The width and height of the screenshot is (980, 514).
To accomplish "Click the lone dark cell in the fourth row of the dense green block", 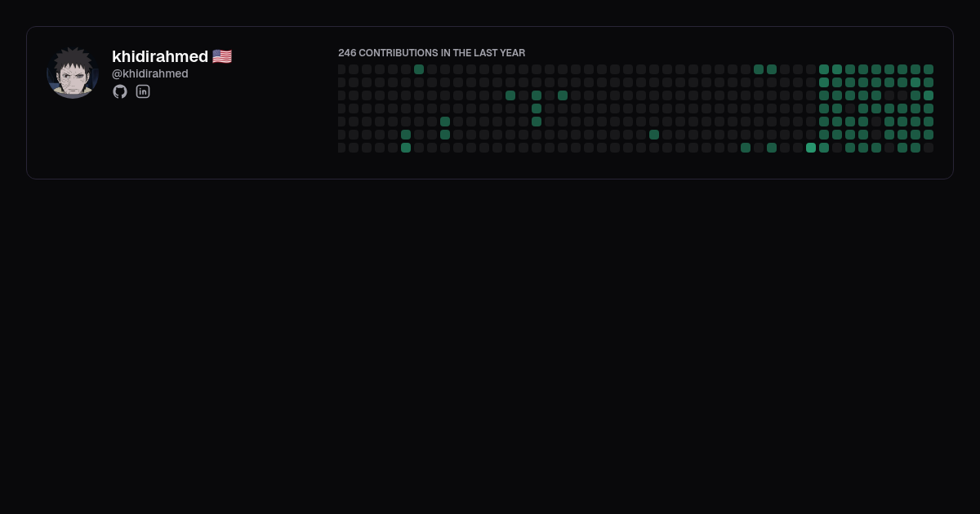I will pos(850,109).
